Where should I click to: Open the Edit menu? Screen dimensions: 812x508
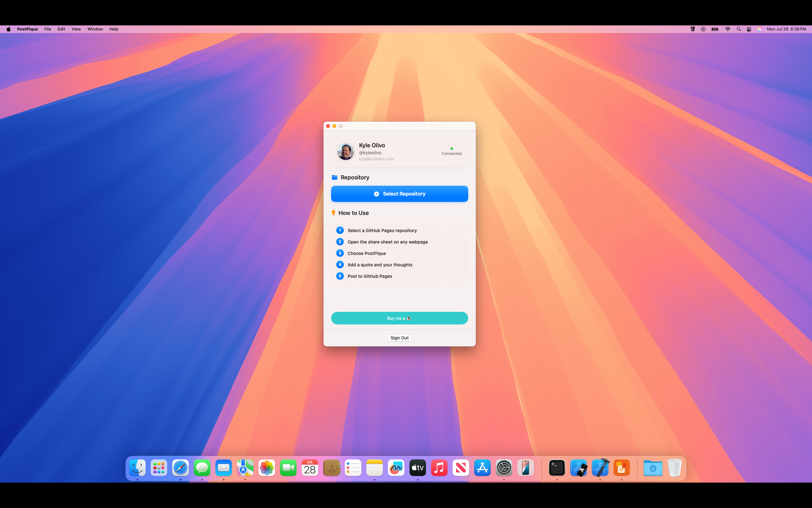coord(62,29)
